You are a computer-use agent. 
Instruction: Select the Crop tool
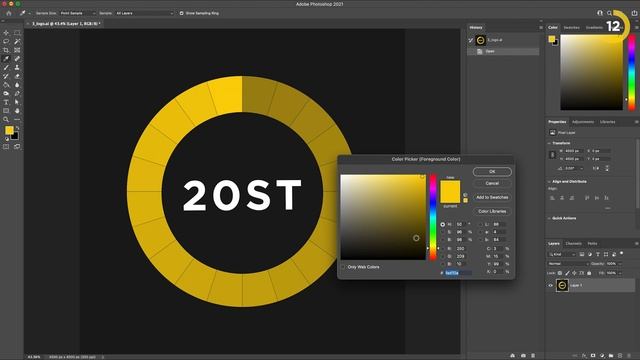[x=6, y=50]
